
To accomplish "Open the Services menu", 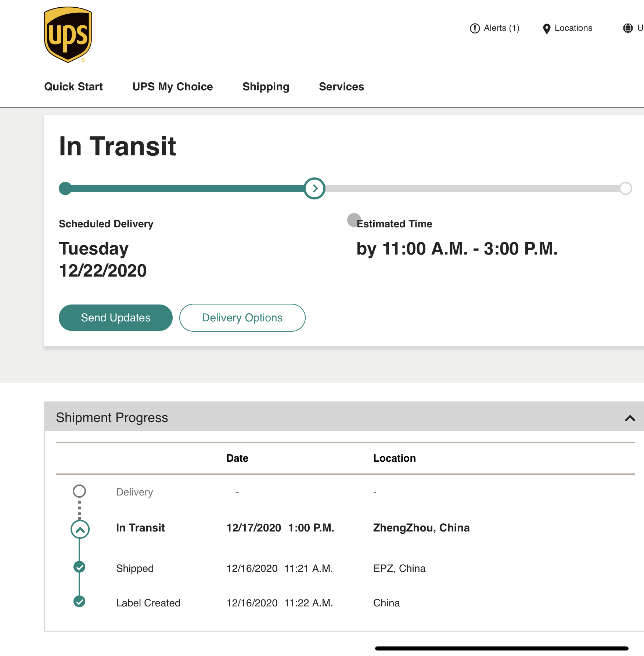I will pyautogui.click(x=341, y=87).
